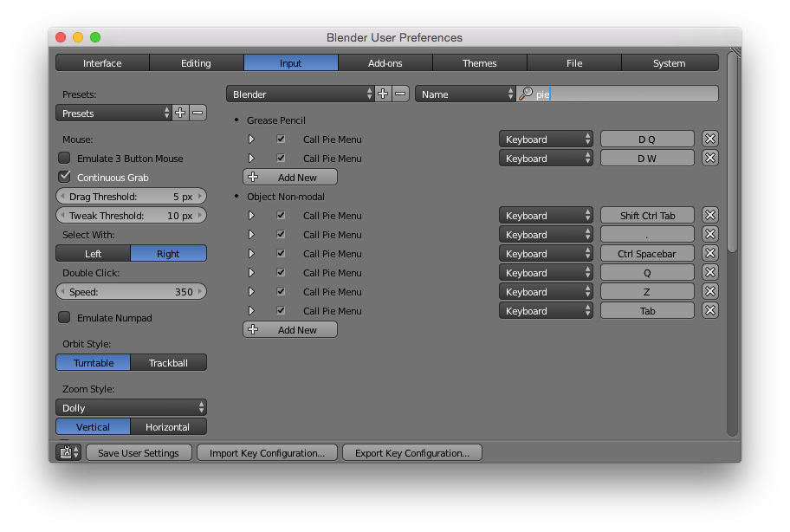Remove the Ctrl Spacebar keymap item

(710, 253)
